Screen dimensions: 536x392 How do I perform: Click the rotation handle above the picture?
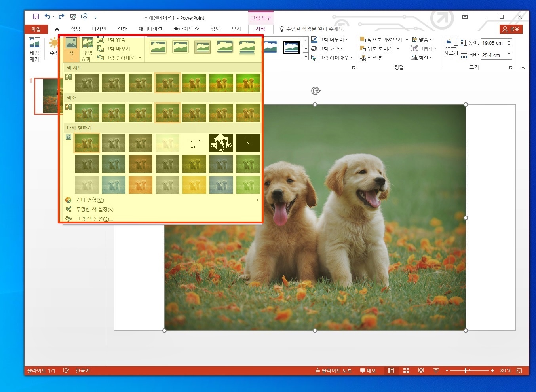coord(316,91)
